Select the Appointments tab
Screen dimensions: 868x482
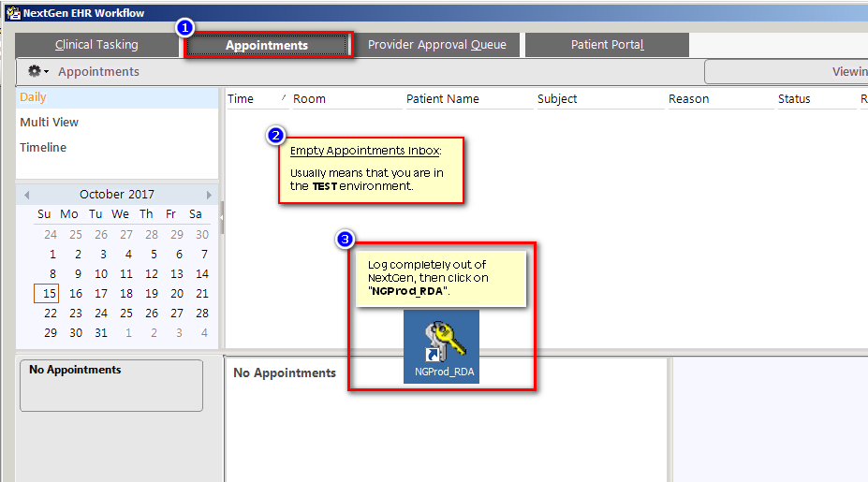[x=267, y=45]
